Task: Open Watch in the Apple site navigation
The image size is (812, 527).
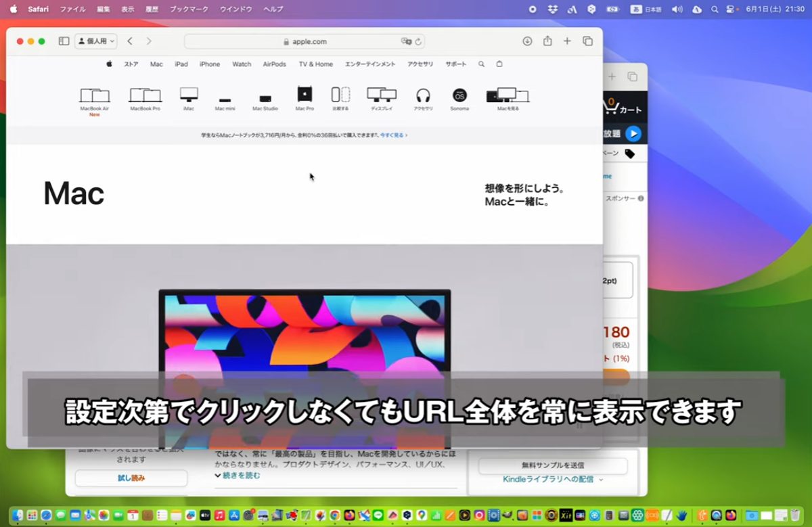Action: [242, 64]
